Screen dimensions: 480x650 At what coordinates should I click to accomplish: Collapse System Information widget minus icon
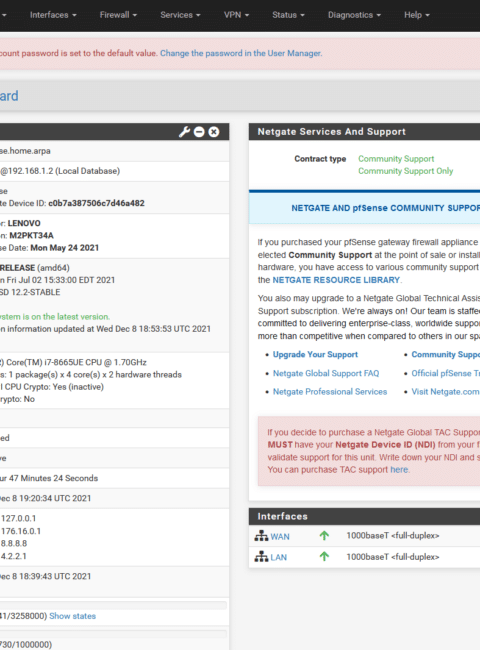[199, 132]
